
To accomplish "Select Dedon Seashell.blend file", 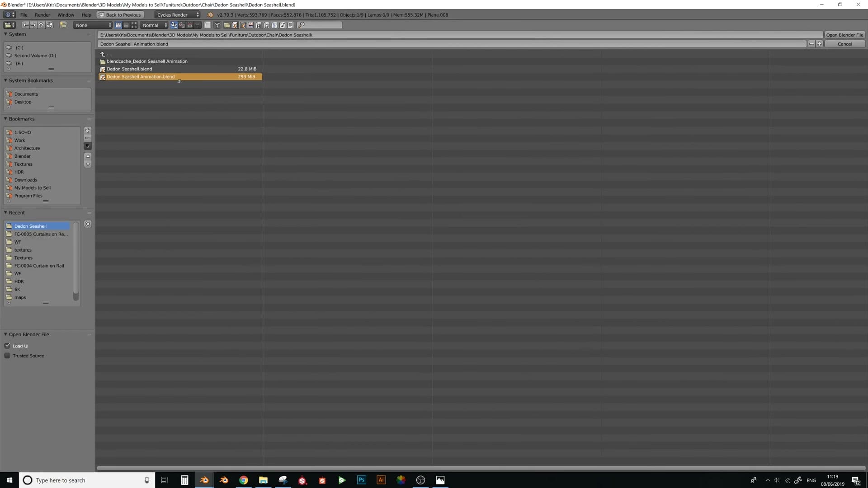I will pyautogui.click(x=180, y=69).
